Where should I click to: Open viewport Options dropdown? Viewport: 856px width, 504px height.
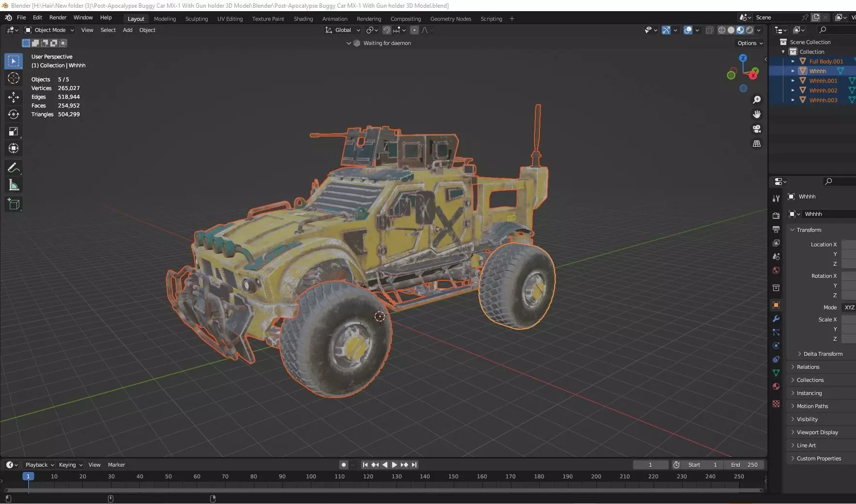[x=750, y=43]
